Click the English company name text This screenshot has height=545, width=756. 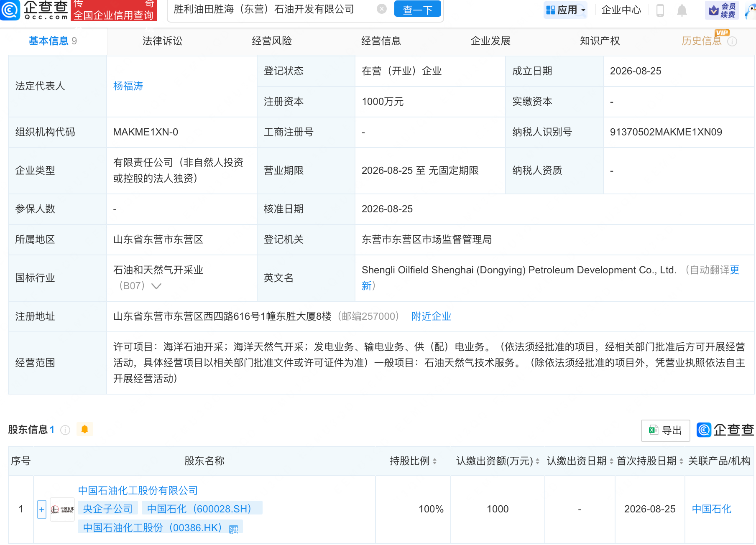[x=519, y=270]
